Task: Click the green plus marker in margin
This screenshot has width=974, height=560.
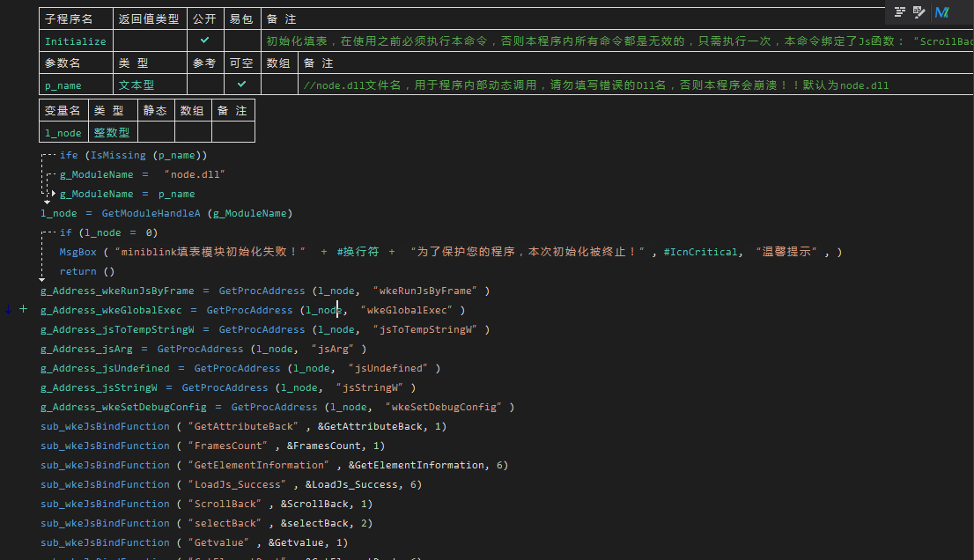Action: 23,310
